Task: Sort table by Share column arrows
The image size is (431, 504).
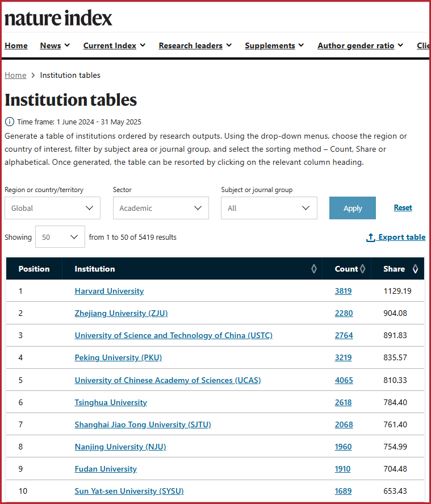Action: point(415,269)
